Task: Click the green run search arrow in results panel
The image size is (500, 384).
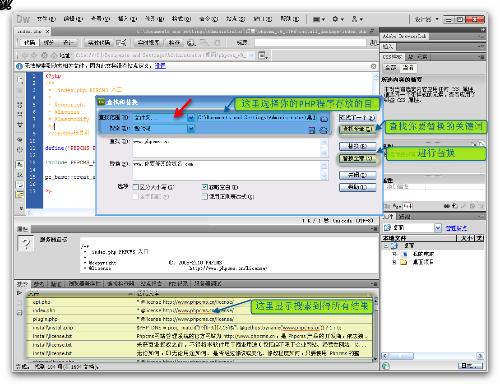Action: (x=19, y=293)
